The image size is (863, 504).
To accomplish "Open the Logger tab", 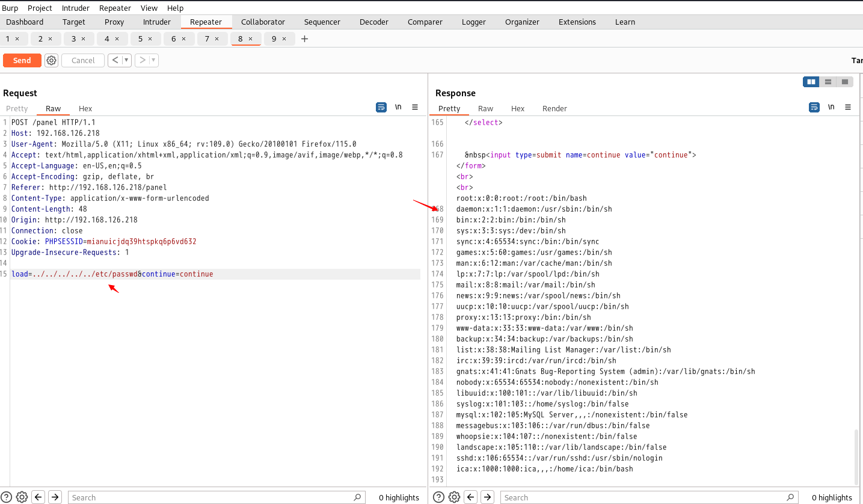I will (x=474, y=22).
